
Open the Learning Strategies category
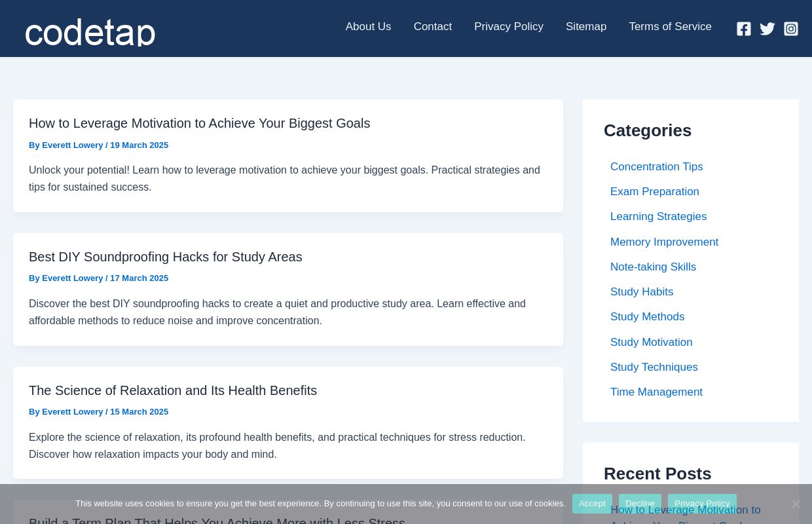658,217
